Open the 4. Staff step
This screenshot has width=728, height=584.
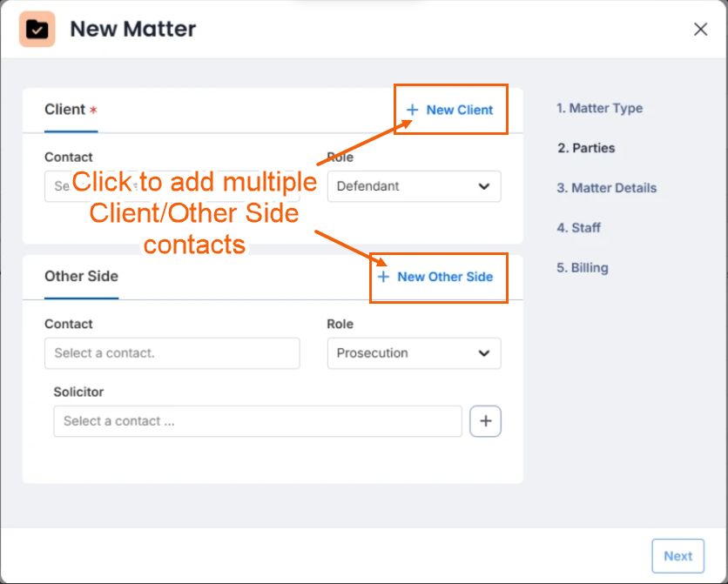point(578,228)
